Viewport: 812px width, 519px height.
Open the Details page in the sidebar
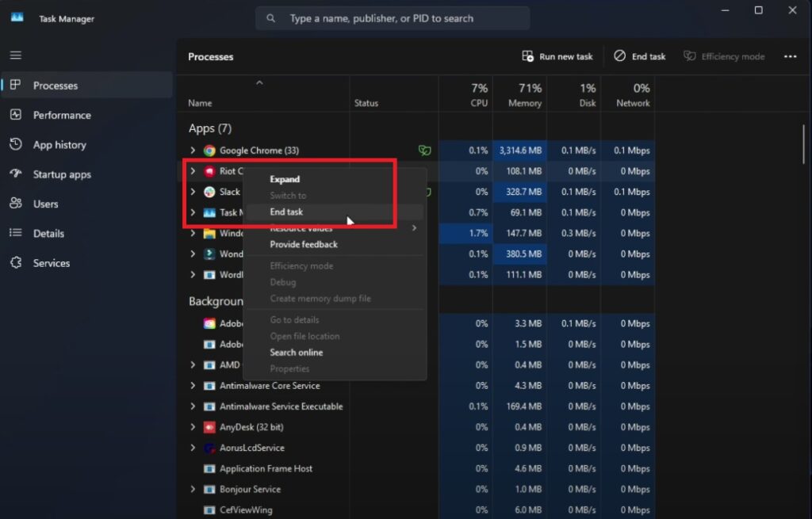click(50, 233)
